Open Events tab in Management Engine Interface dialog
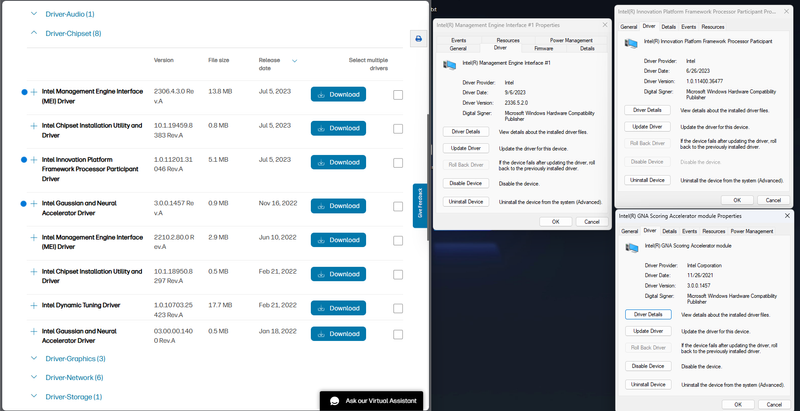The width and height of the screenshot is (800, 411). click(458, 40)
